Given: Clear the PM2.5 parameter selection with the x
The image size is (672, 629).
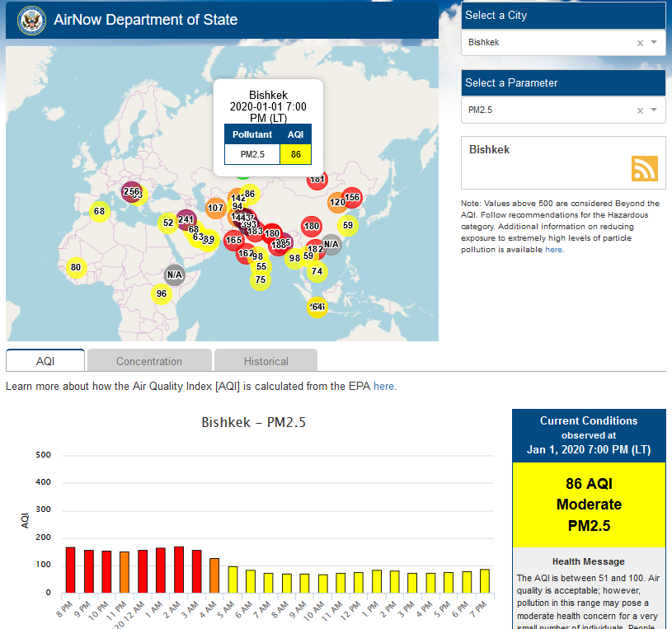Looking at the screenshot, I should pyautogui.click(x=640, y=110).
